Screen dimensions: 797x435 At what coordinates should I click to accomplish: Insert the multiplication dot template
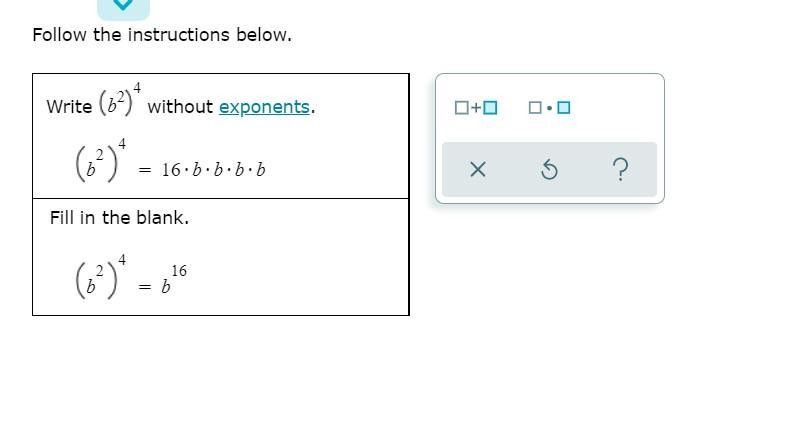(x=549, y=107)
